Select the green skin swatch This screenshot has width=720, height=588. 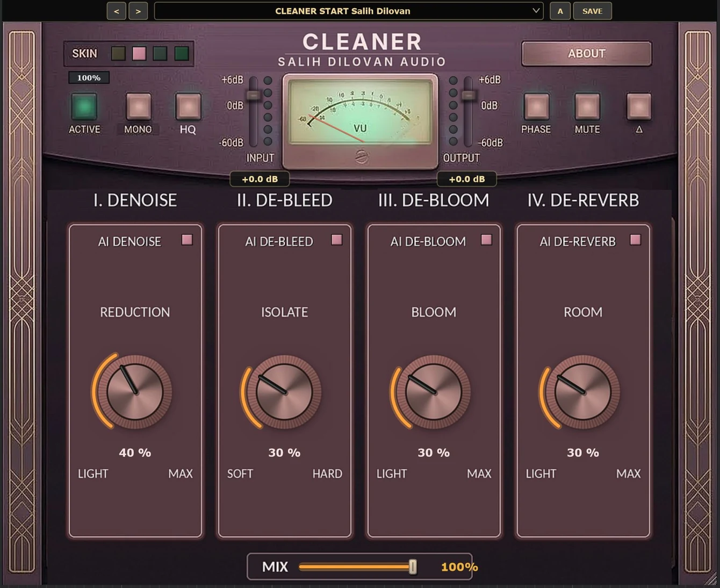point(182,53)
